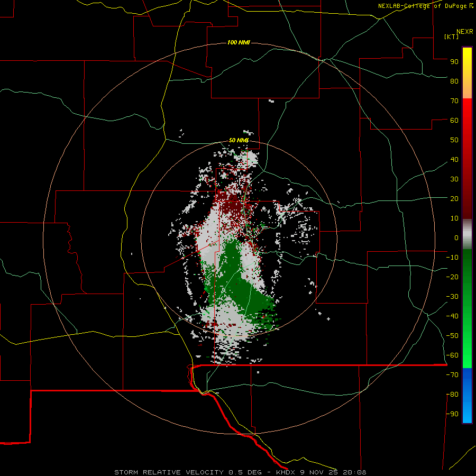Click the "NEXLAB-College of DuPage" credit text
The image size is (476, 476).
tap(422, 6)
